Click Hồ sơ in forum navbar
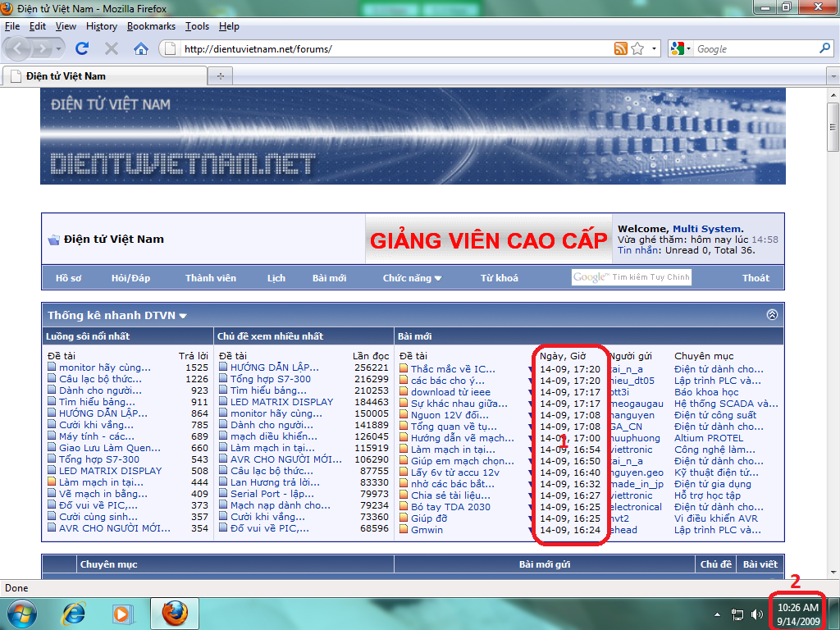This screenshot has height=630, width=840. (x=69, y=278)
